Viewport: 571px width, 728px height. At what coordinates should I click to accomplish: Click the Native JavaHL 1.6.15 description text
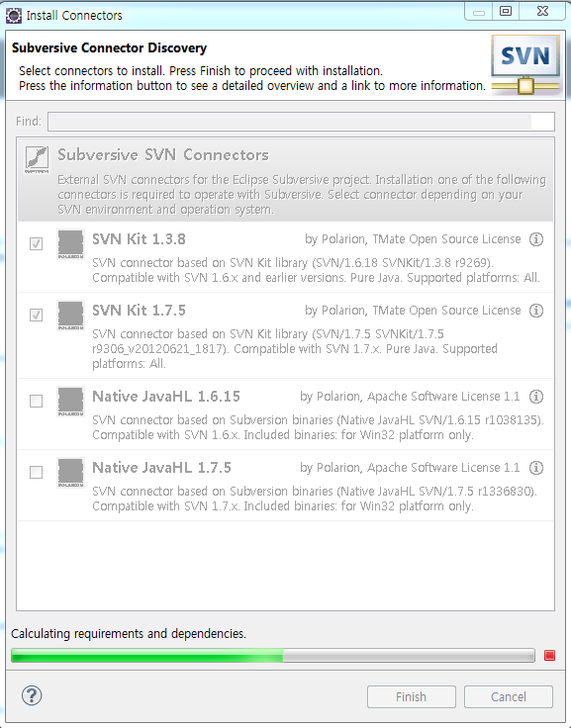point(318,427)
